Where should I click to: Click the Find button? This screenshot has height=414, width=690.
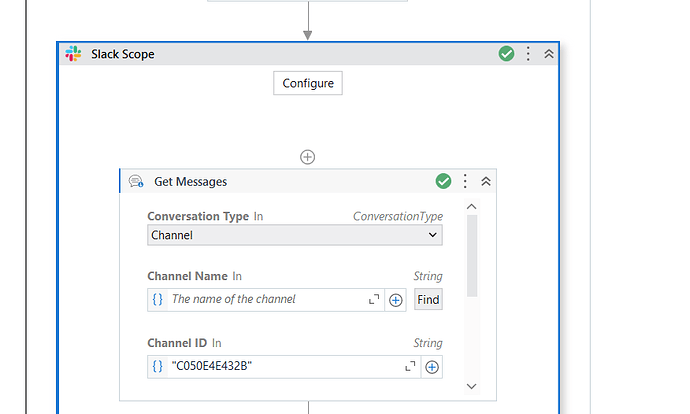click(x=428, y=300)
